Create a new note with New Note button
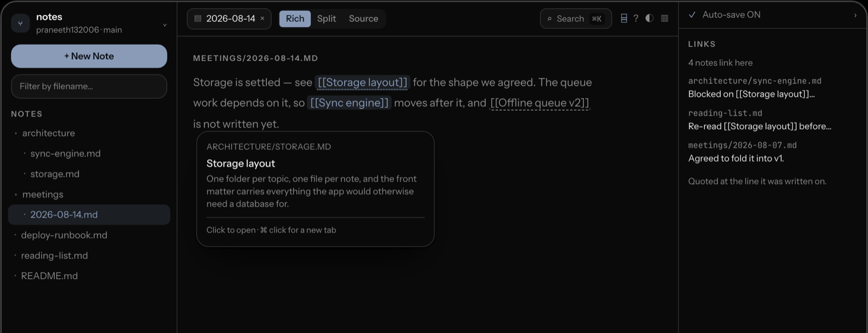868x333 pixels. point(89,56)
